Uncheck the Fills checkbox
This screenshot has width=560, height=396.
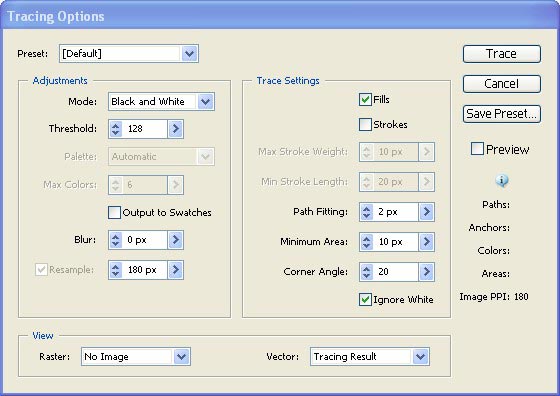pyautogui.click(x=365, y=99)
